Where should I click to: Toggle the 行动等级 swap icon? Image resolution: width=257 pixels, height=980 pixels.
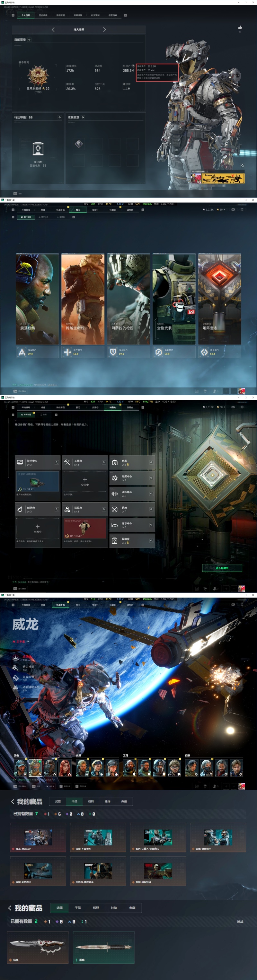click(60, 117)
